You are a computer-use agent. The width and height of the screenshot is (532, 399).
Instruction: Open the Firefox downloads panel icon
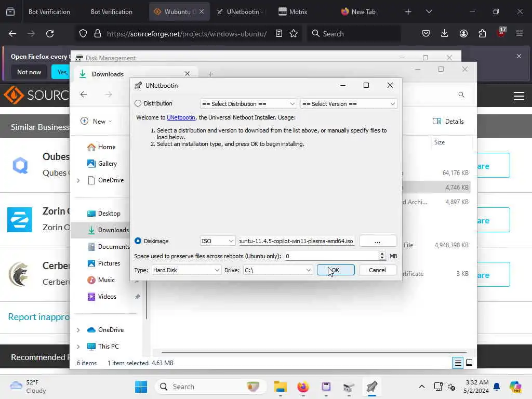(445, 34)
